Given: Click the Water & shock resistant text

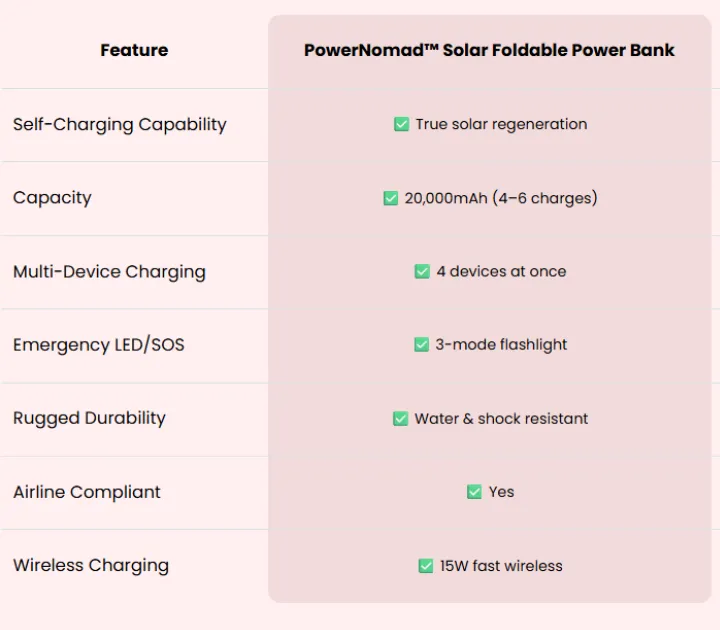Looking at the screenshot, I should click(x=501, y=418).
